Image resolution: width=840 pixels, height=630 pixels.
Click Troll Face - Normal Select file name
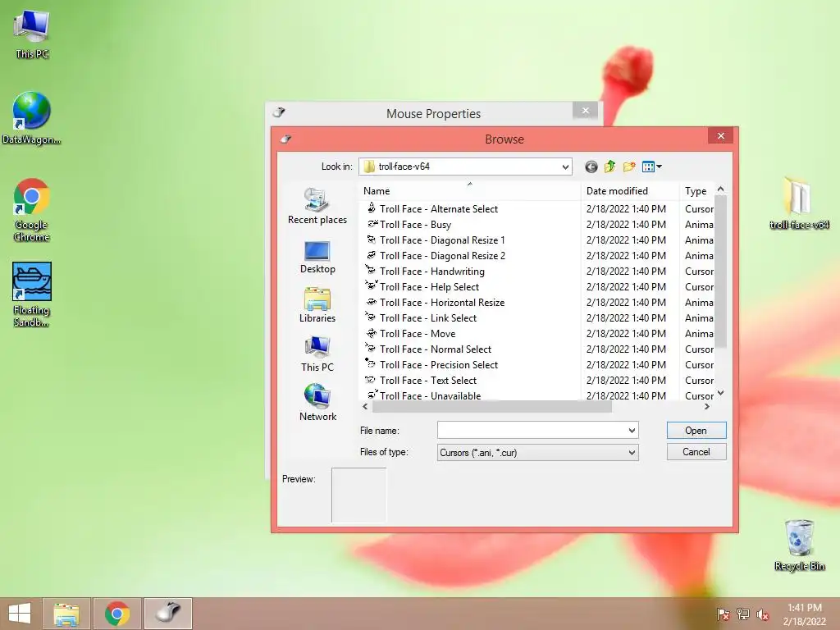tap(435, 349)
